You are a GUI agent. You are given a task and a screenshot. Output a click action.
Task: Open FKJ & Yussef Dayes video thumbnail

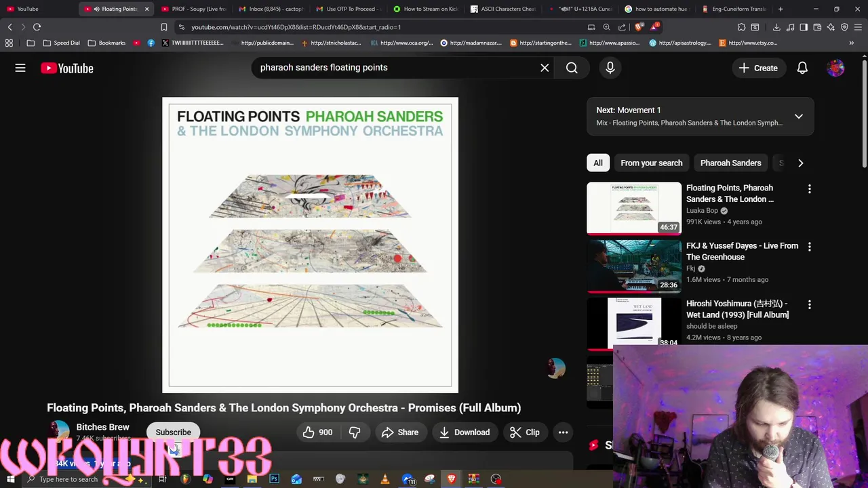click(634, 266)
